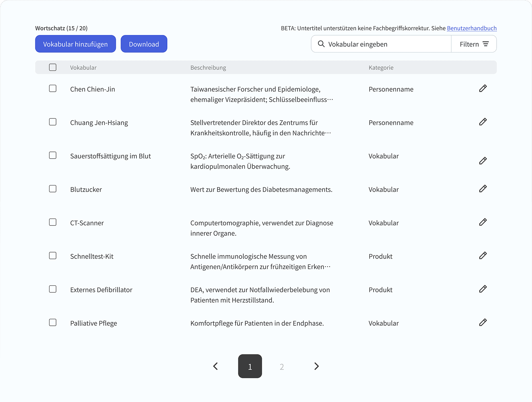Open edit for Blutzucker row

click(x=483, y=189)
